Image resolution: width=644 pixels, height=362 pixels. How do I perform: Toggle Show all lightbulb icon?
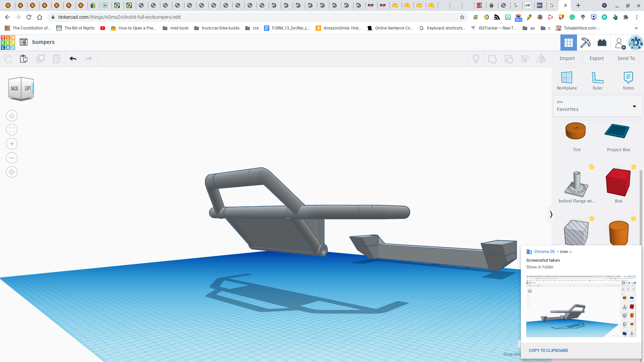point(476,59)
